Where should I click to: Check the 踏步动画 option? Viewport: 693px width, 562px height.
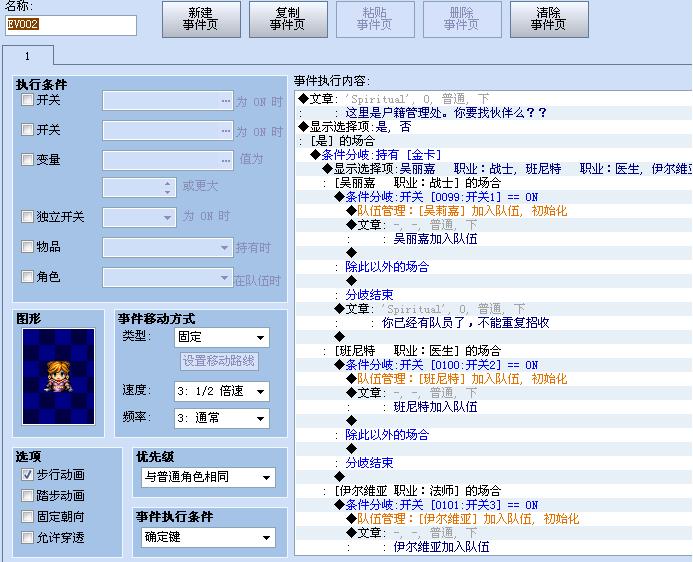pyautogui.click(x=27, y=495)
